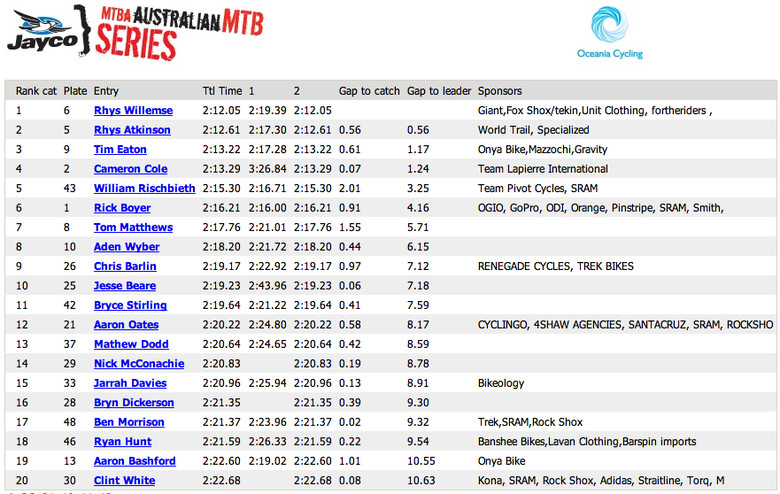Select gap to leader value 3.25

coord(418,188)
